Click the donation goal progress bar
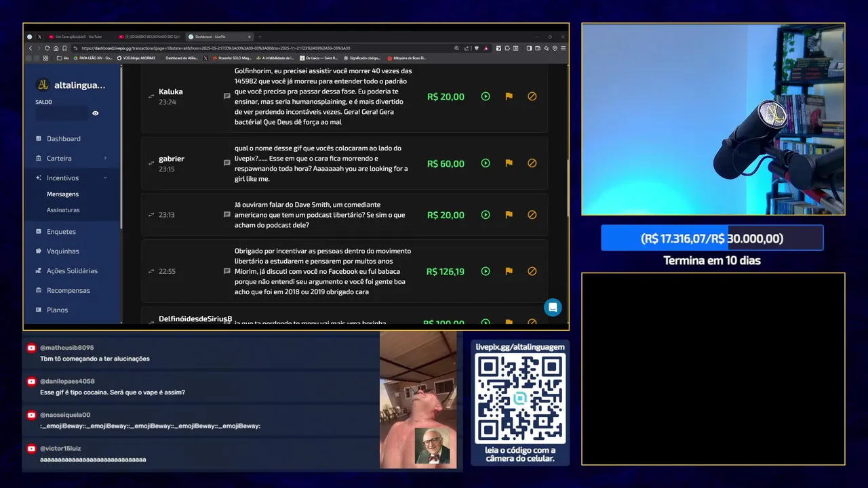Image resolution: width=868 pixels, height=488 pixels. click(x=712, y=239)
